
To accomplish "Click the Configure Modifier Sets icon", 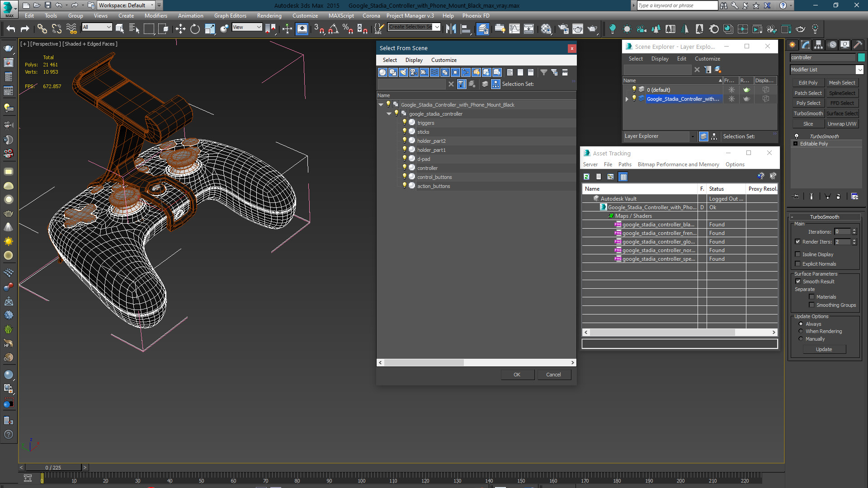I will (854, 197).
